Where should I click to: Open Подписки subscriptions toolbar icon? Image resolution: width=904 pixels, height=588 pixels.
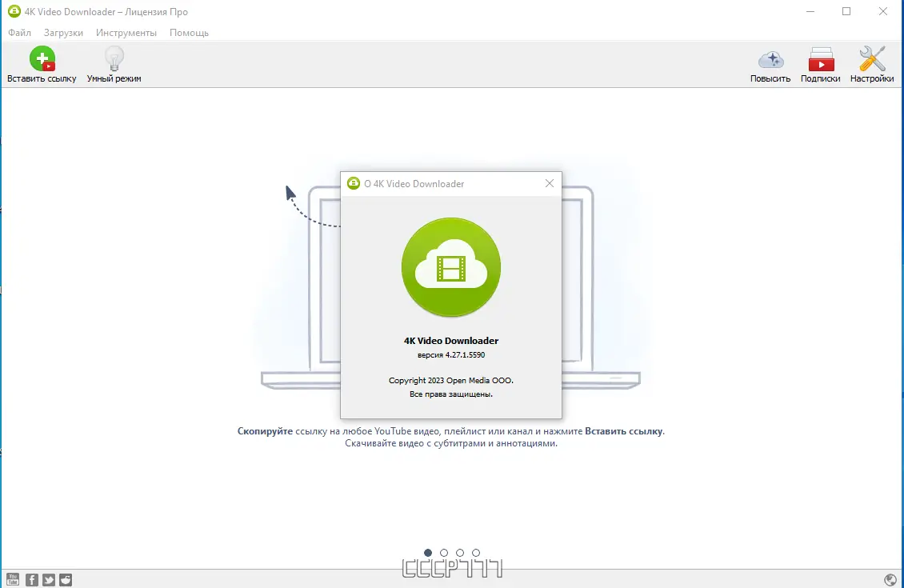(x=821, y=59)
